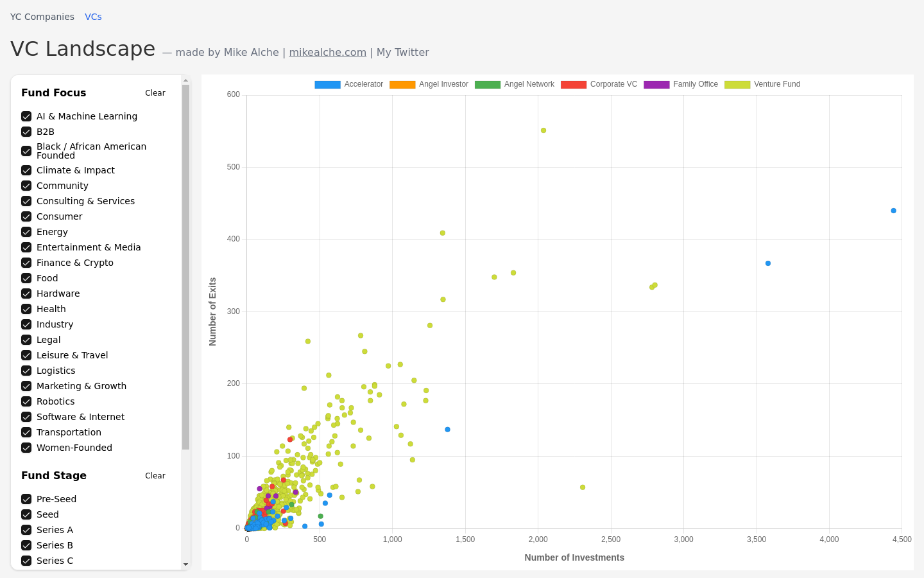Viewport: 924px width, 578px height.
Task: Toggle Finance & Crypto filter
Action: [26, 263]
